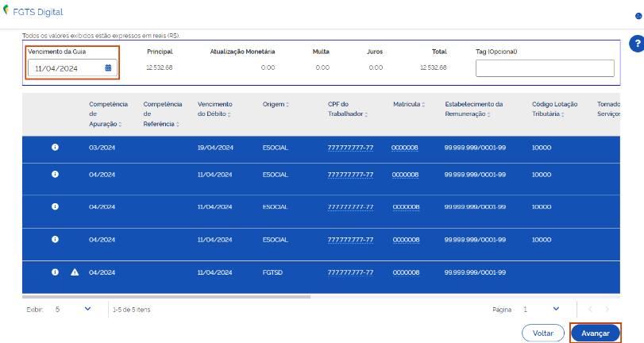644x343 pixels.
Task: Click info icon on the FGTSD row
Action: point(55,272)
